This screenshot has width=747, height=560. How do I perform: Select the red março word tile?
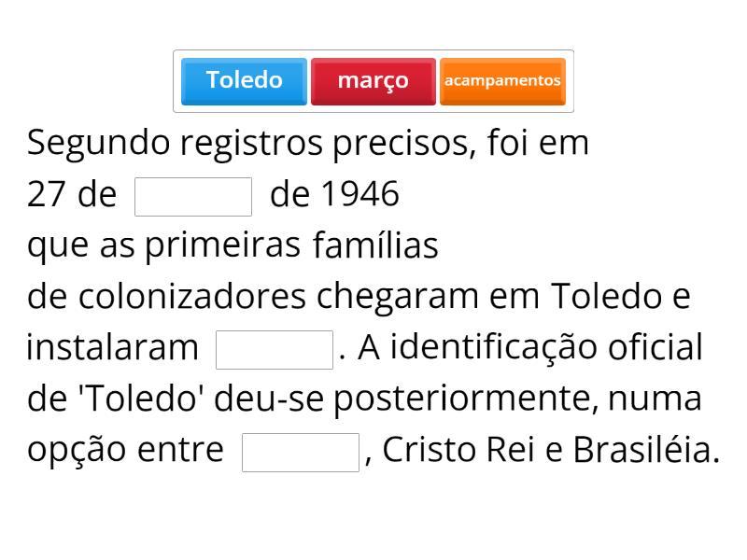pos(373,80)
